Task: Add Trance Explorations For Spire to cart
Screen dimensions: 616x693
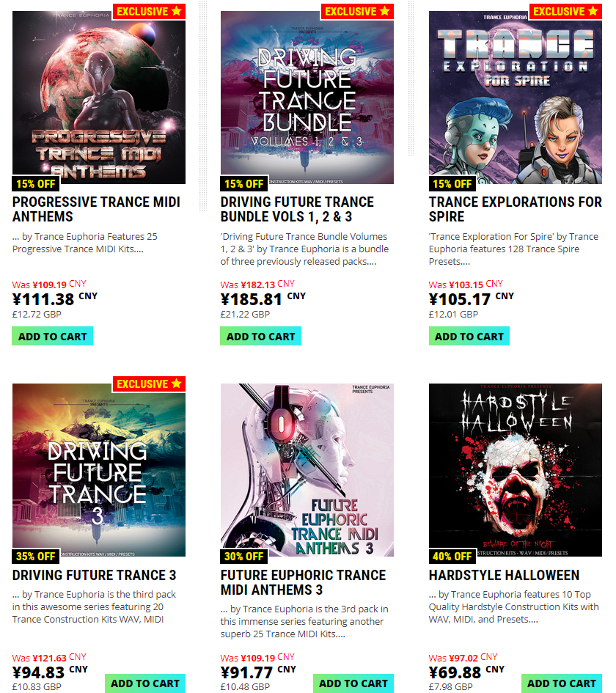Action: coord(469,337)
